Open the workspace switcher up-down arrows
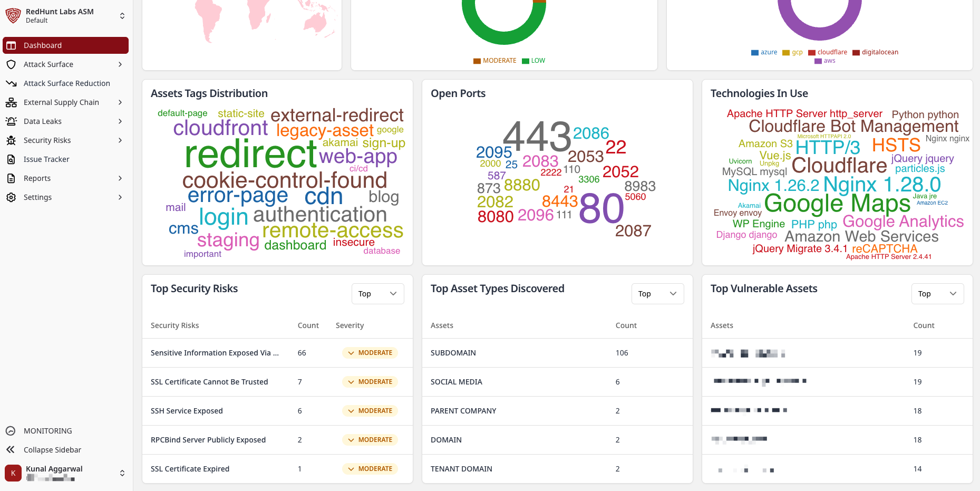The height and width of the screenshot is (491, 980). click(122, 16)
